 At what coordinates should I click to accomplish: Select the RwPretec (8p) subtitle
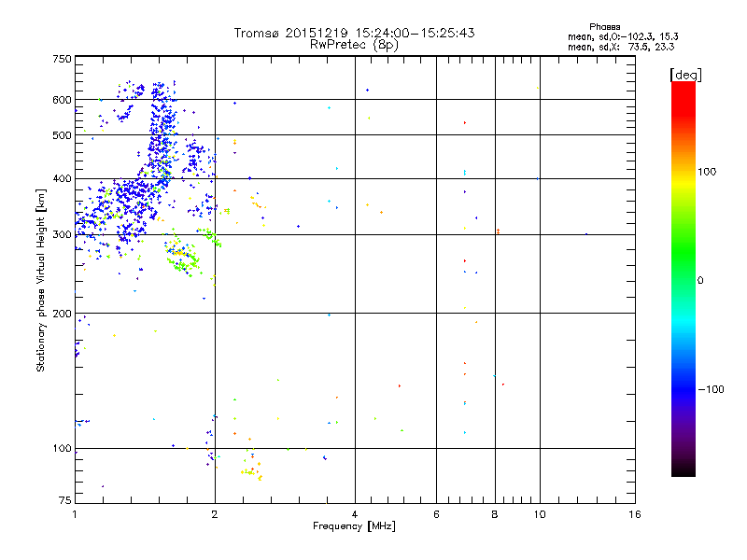(x=354, y=45)
